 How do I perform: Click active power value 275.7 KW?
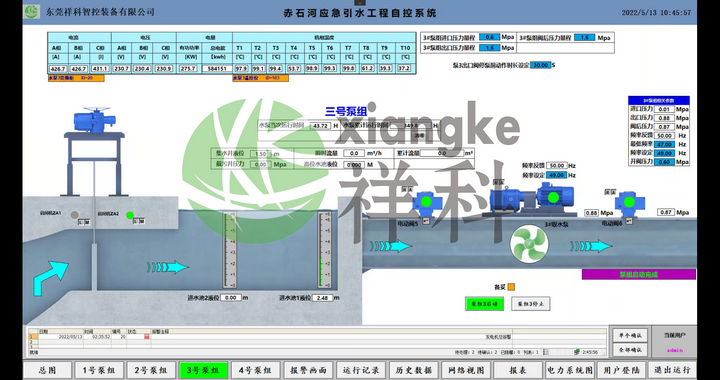click(188, 68)
